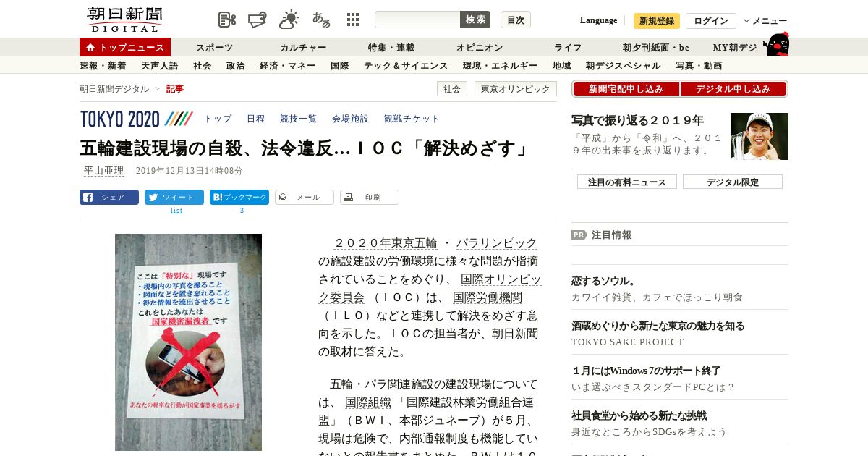The width and height of the screenshot is (868, 456).
Task: Expand the メニュー dropdown
Action: (x=765, y=20)
